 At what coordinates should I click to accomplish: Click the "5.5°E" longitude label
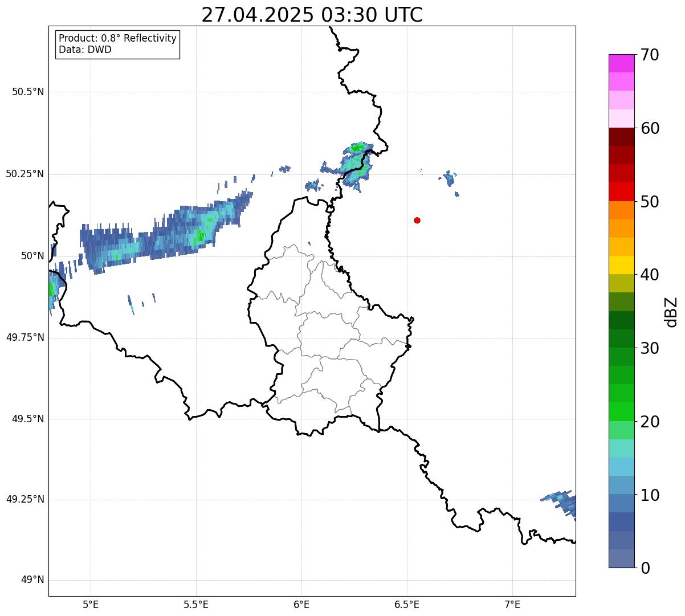(x=196, y=605)
